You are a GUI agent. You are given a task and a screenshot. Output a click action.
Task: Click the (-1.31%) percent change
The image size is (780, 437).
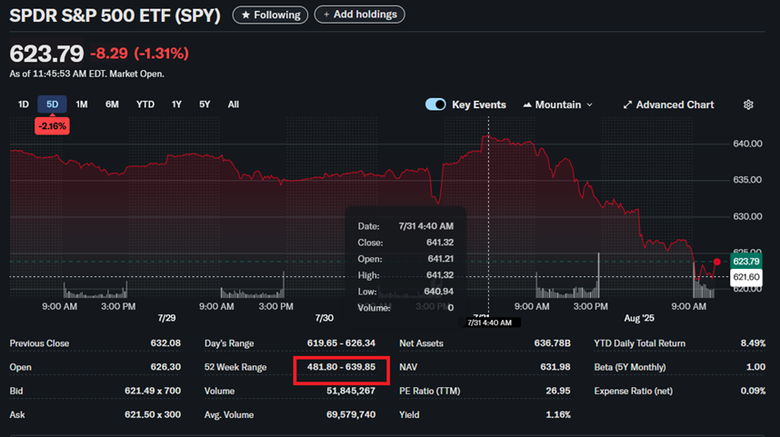[x=161, y=53]
